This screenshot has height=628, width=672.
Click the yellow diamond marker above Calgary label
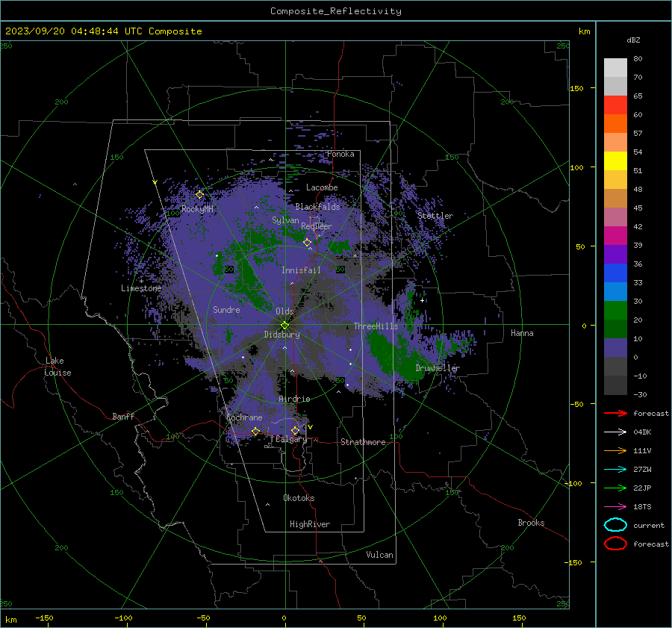coord(295,430)
